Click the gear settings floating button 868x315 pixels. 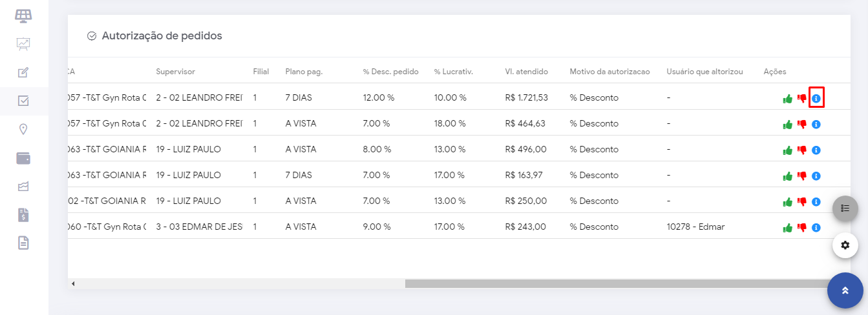point(845,245)
